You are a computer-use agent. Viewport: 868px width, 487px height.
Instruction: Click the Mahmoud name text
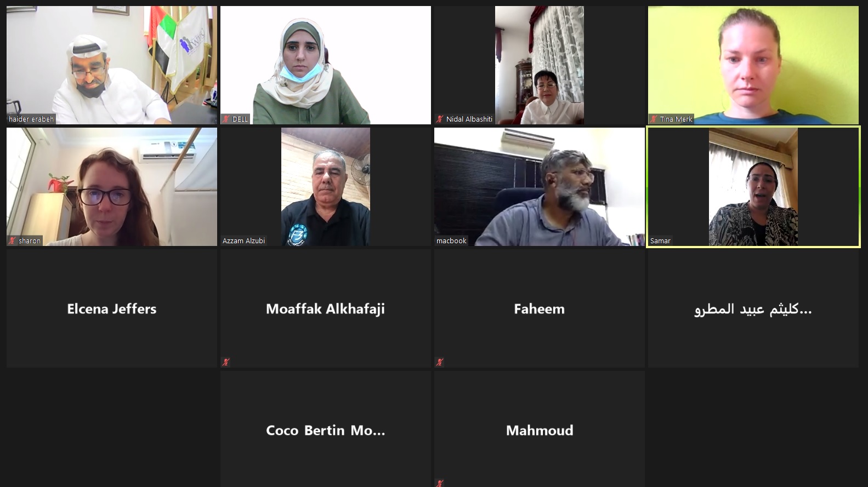pos(540,431)
